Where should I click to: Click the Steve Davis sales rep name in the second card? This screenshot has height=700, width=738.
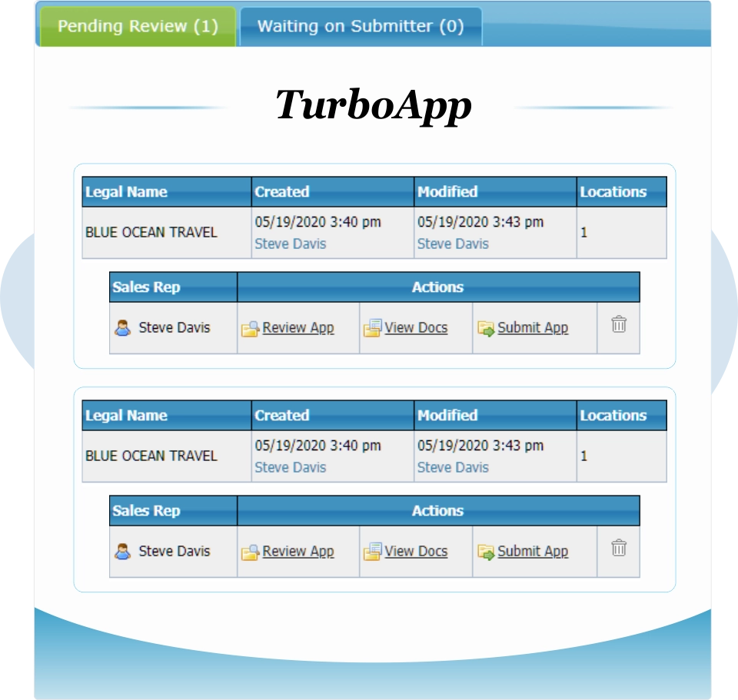coord(175,551)
